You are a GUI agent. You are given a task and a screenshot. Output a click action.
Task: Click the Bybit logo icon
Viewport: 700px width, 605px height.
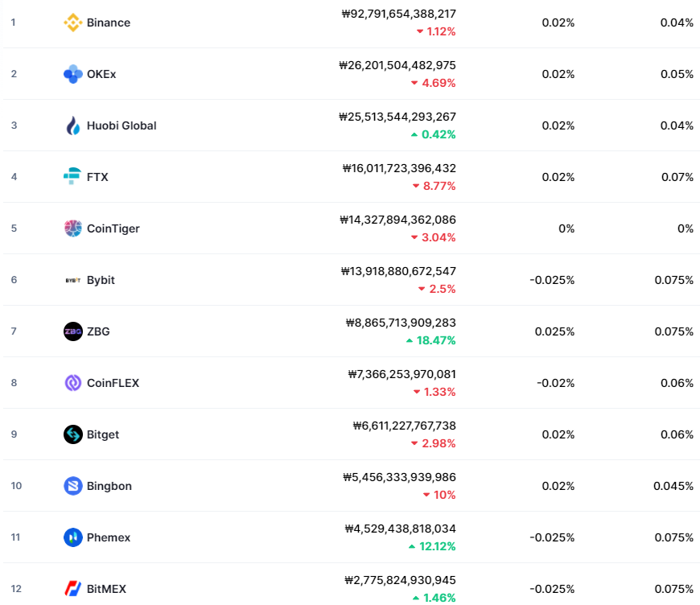(72, 280)
